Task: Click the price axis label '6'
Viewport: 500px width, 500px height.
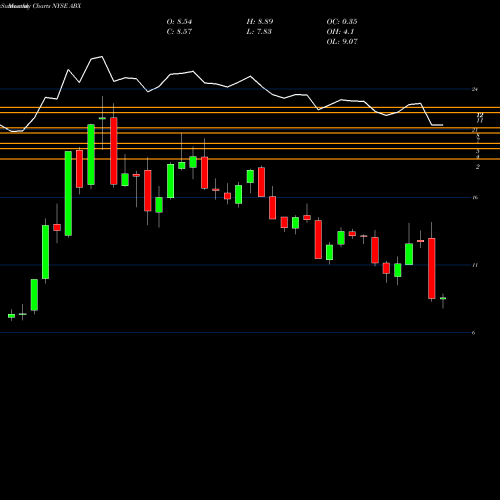Action: [x=473, y=333]
